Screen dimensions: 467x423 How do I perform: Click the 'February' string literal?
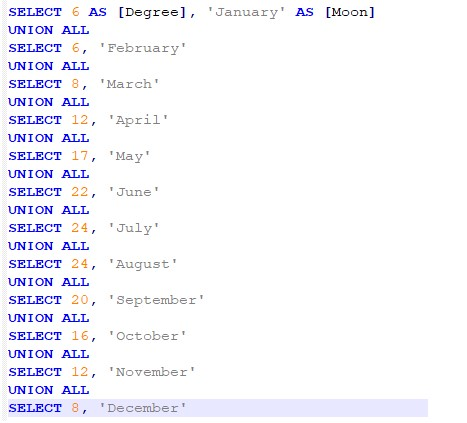(x=143, y=48)
